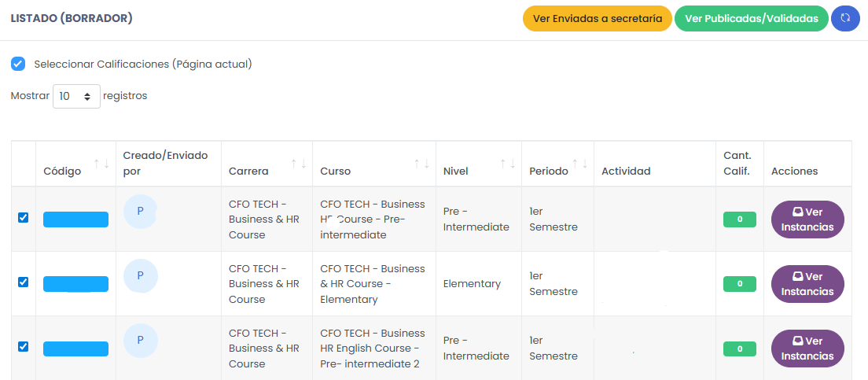Image resolution: width=868 pixels, height=380 pixels.
Task: Click the Curso column sort arrows
Action: pos(421,164)
